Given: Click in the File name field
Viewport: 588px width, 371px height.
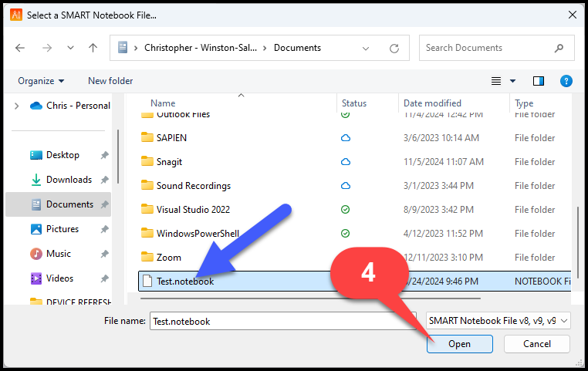Looking at the screenshot, I should point(283,321).
